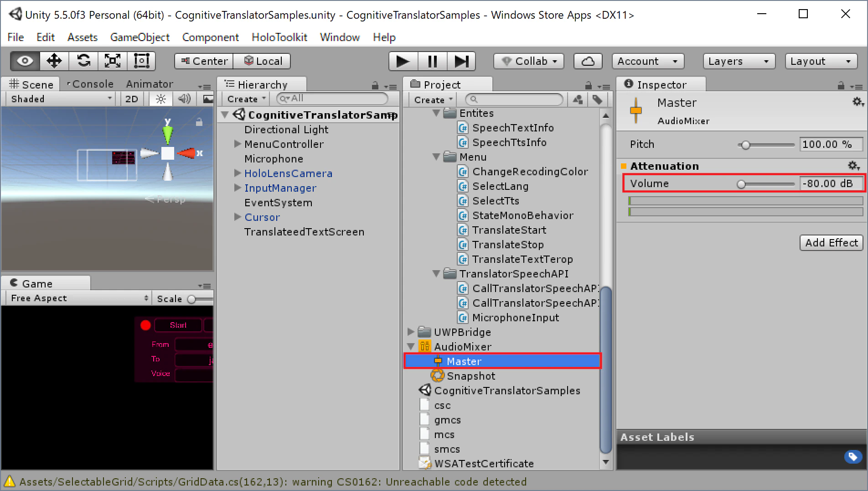The image size is (868, 491).
Task: Open the Hierarchy Create button
Action: 246,99
